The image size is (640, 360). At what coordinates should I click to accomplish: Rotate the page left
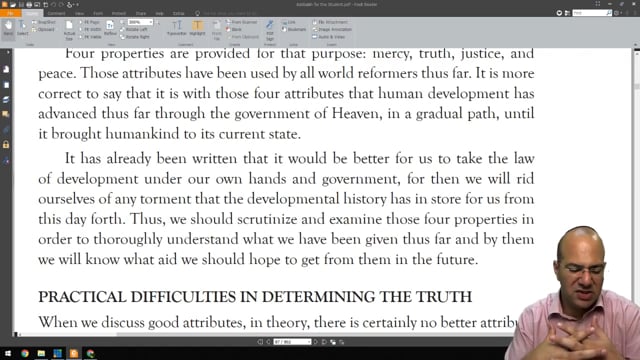pos(134,29)
